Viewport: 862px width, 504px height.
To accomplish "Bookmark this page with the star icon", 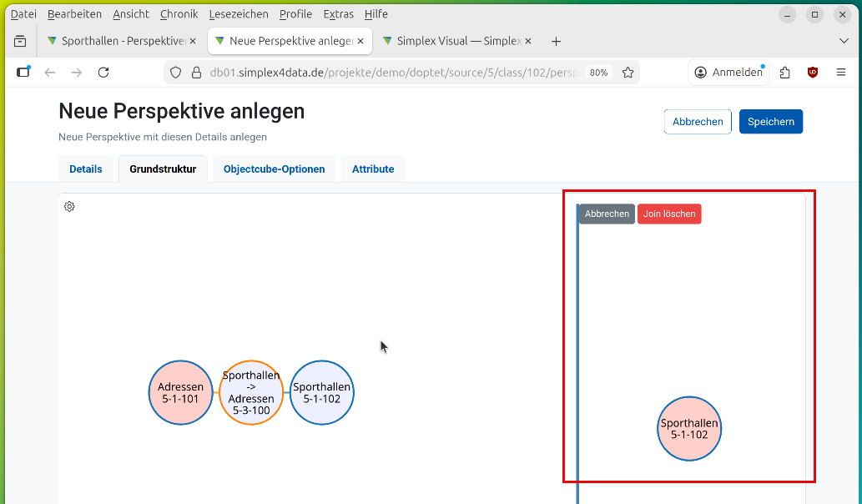I will click(628, 73).
